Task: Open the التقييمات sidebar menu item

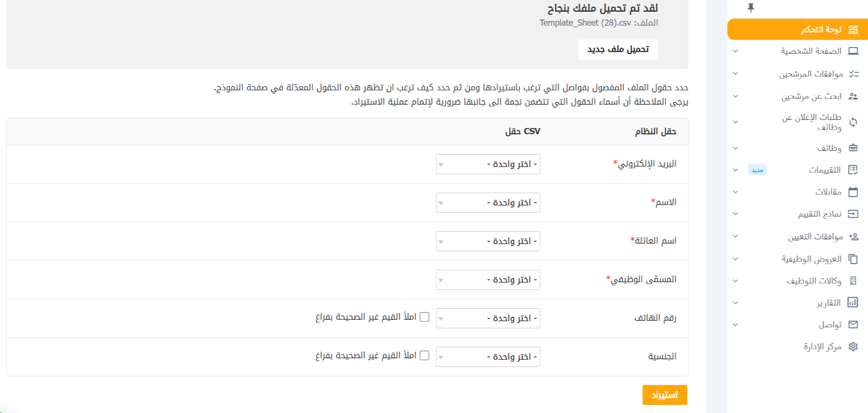Action: pos(824,170)
